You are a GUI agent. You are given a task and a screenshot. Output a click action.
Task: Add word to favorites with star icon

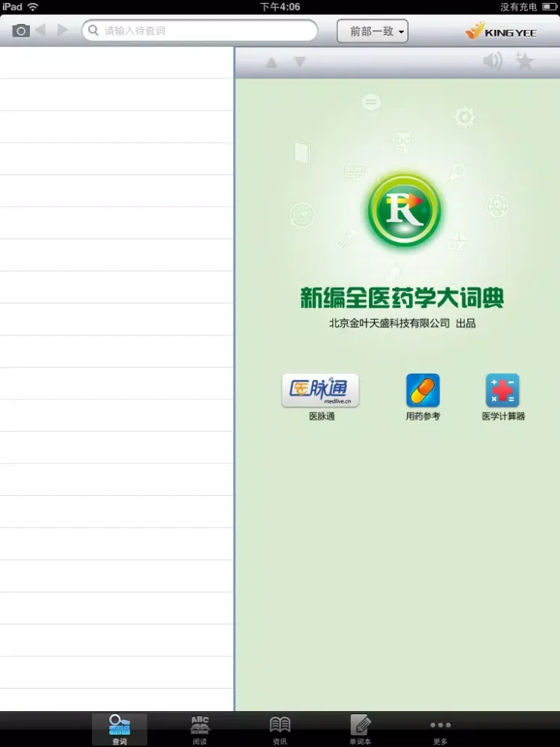click(x=524, y=61)
